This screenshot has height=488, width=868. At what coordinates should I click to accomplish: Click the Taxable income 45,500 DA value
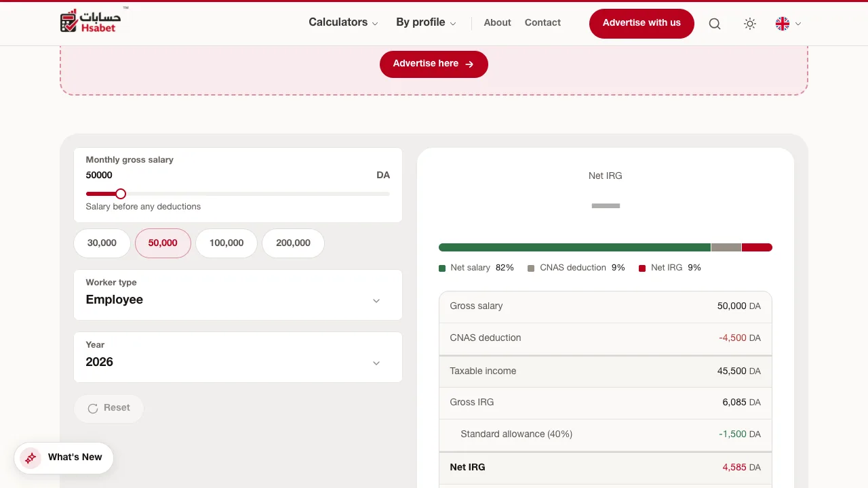(x=739, y=371)
